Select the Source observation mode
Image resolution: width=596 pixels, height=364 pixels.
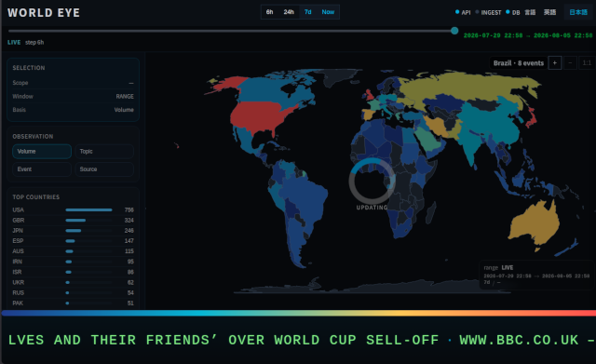104,169
